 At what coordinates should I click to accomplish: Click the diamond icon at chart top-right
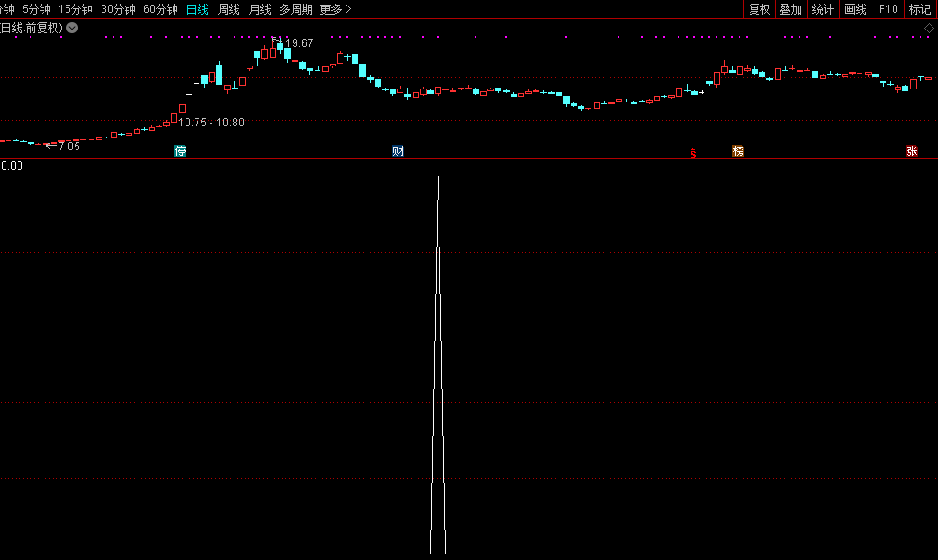click(929, 29)
